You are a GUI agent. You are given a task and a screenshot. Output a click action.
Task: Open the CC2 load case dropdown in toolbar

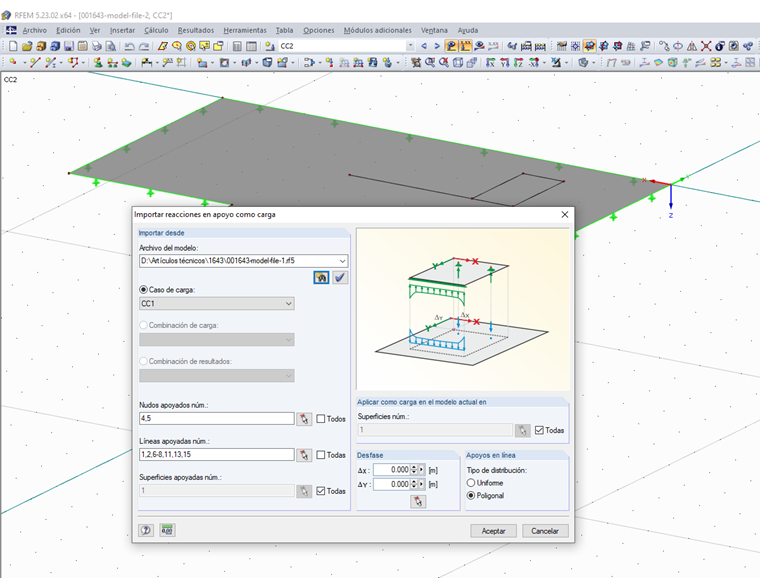point(411,46)
